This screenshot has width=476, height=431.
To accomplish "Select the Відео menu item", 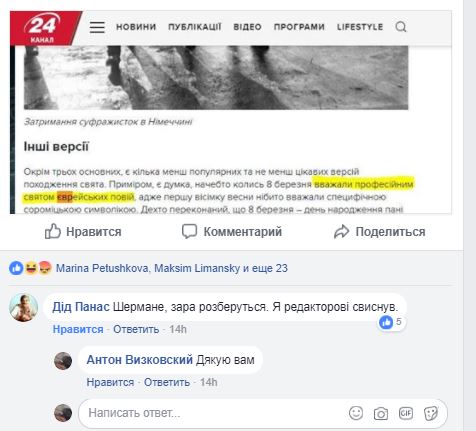I will click(247, 27).
